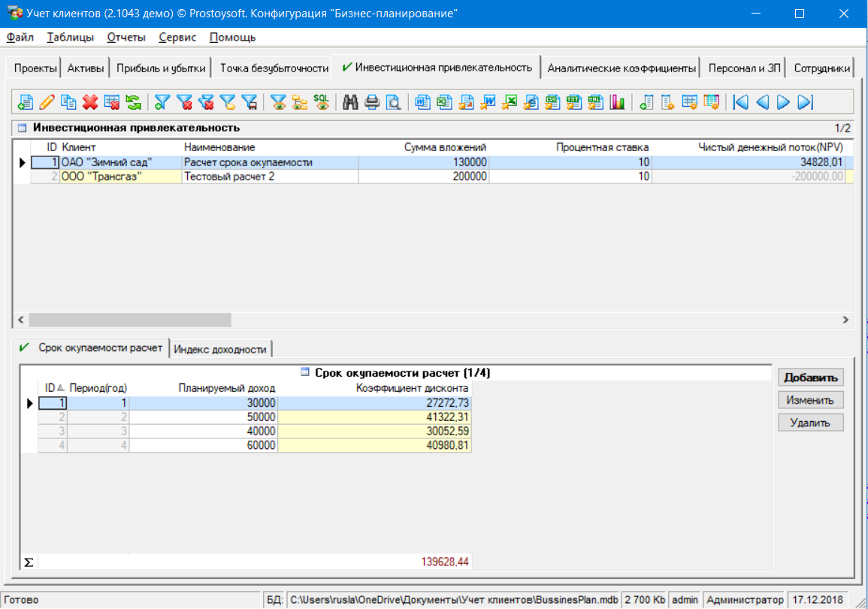Click the binoculars search icon
Image resolution: width=868 pixels, height=609 pixels.
[x=350, y=102]
